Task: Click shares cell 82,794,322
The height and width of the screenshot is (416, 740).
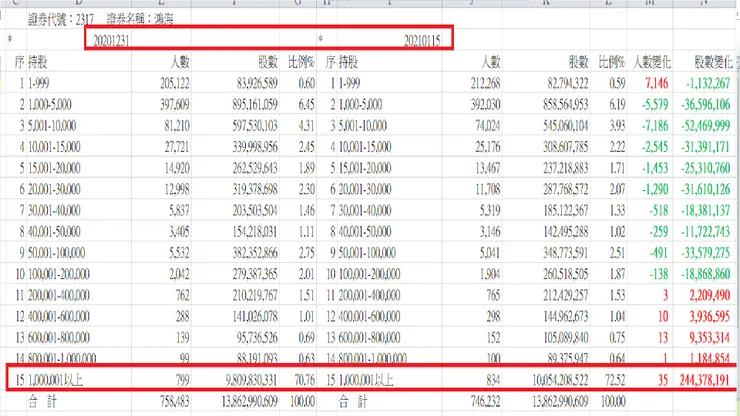Action: pyautogui.click(x=568, y=83)
